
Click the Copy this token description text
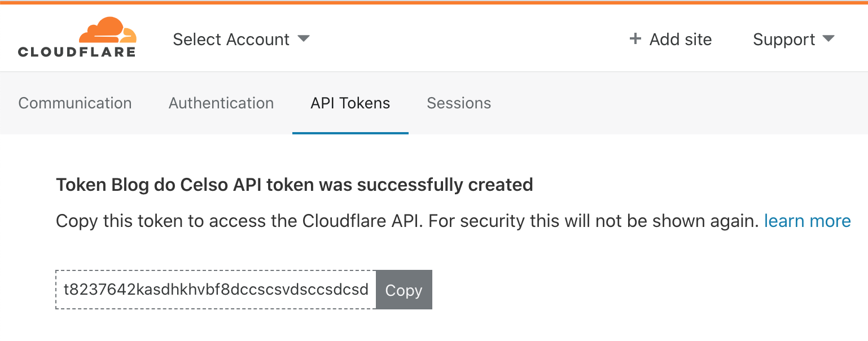click(406, 221)
